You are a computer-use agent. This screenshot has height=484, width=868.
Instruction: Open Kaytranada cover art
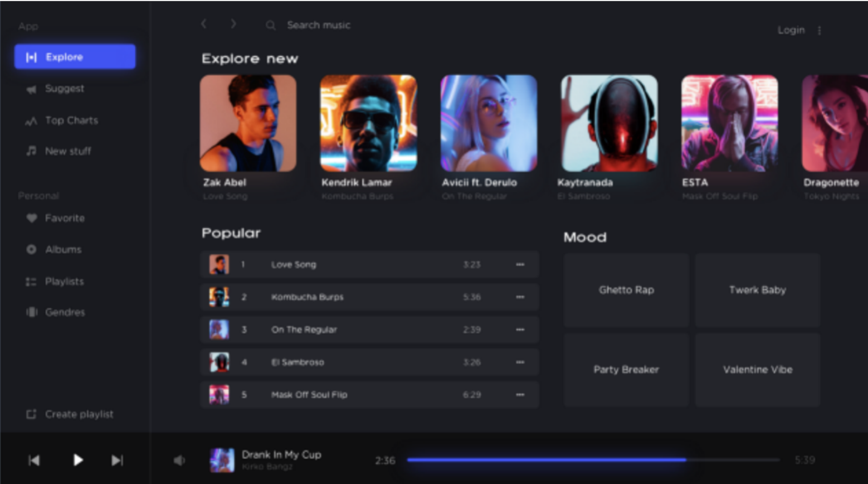point(609,123)
